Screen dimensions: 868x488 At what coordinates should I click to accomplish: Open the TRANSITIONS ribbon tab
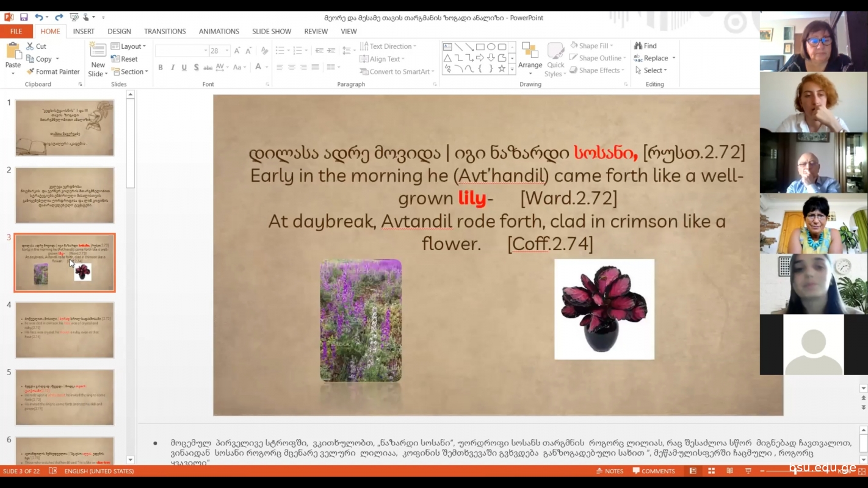[x=165, y=31]
